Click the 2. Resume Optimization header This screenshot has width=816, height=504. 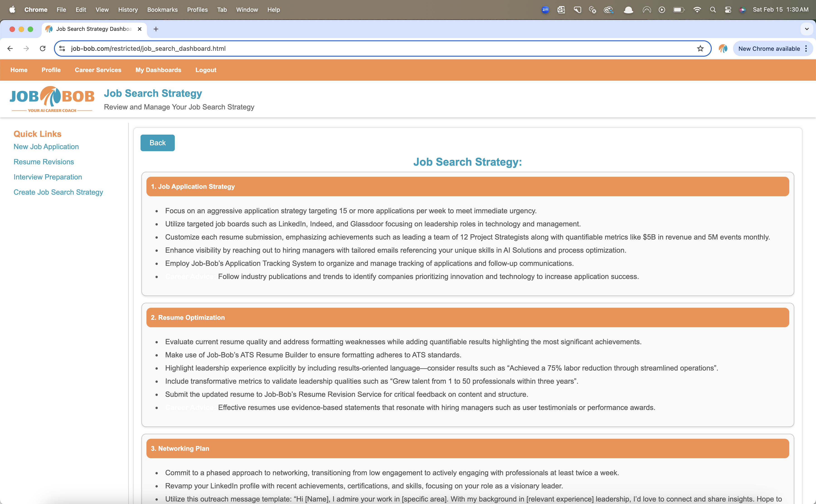(467, 318)
